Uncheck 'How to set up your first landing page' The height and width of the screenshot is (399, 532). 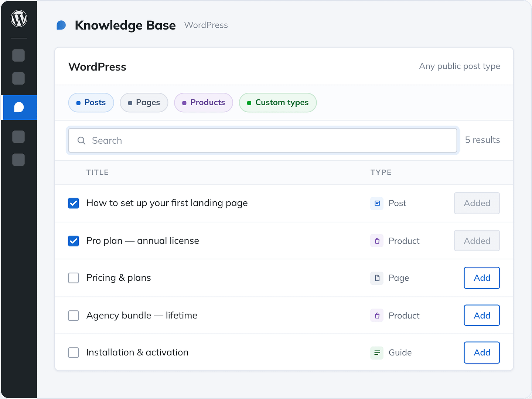tap(74, 203)
